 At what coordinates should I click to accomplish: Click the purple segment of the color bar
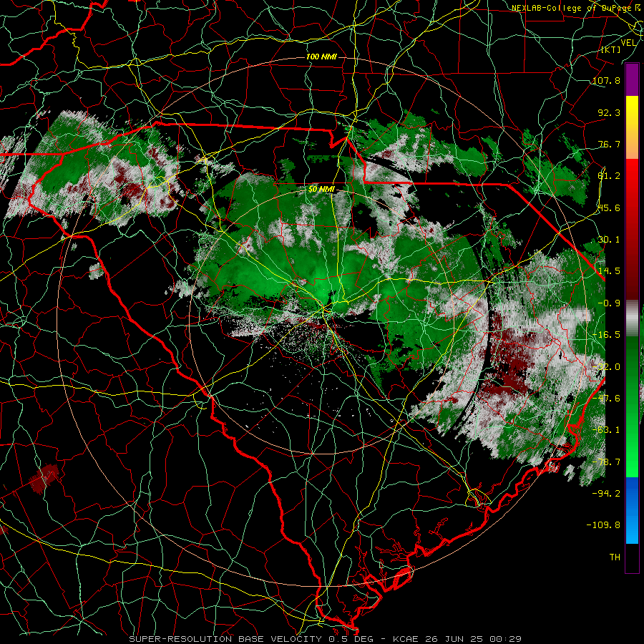[632, 79]
